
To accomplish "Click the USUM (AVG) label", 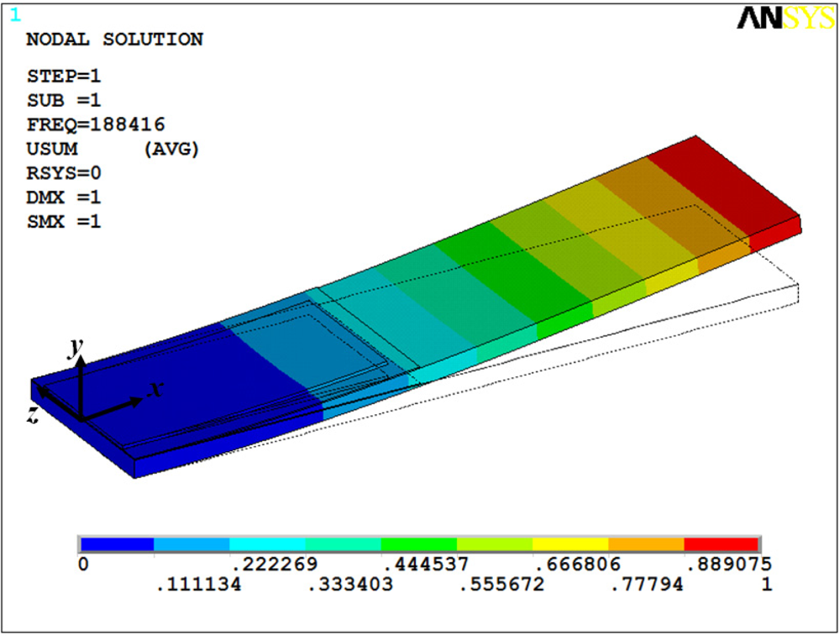I will pos(113,149).
